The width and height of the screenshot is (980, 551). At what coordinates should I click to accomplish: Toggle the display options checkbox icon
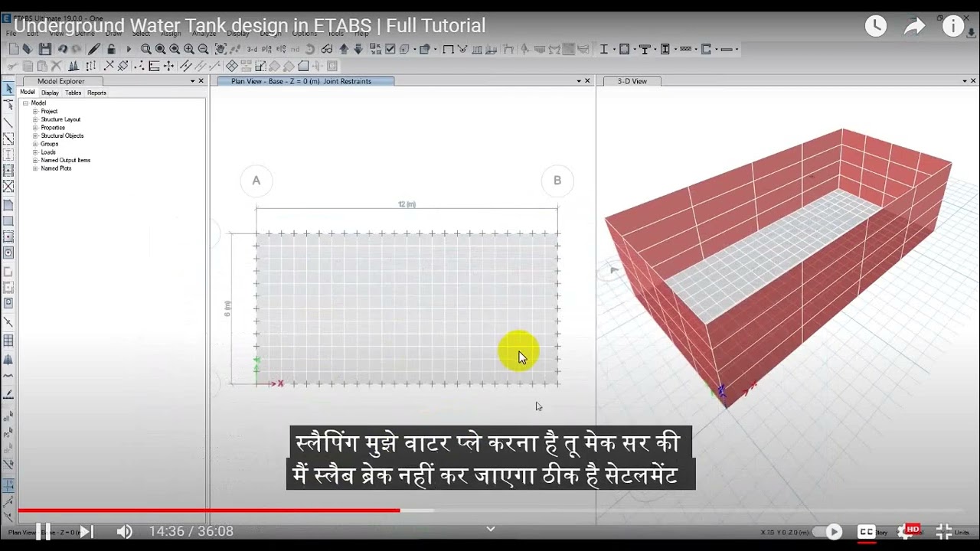390,49
